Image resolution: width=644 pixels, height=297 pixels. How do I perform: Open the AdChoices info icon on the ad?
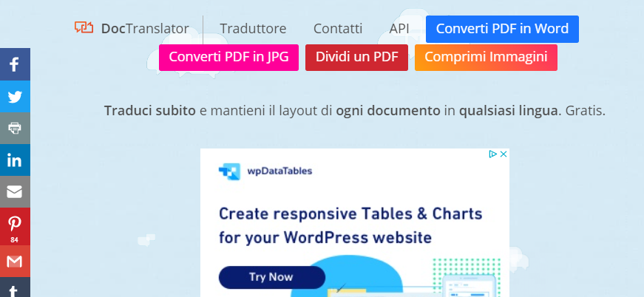[493, 154]
